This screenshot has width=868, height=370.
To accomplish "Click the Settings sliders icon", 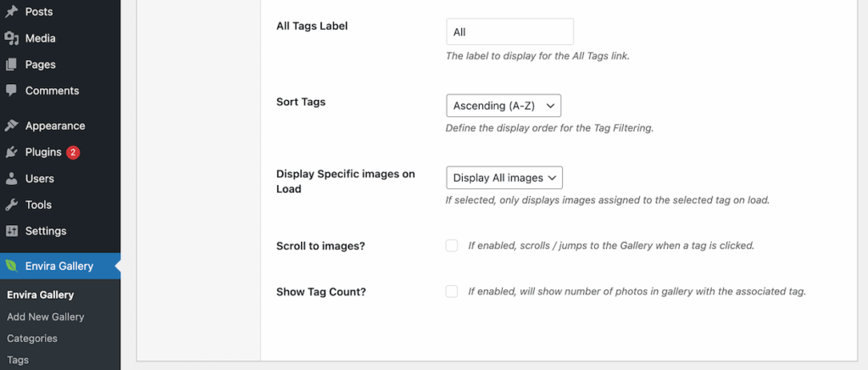I will click(12, 231).
